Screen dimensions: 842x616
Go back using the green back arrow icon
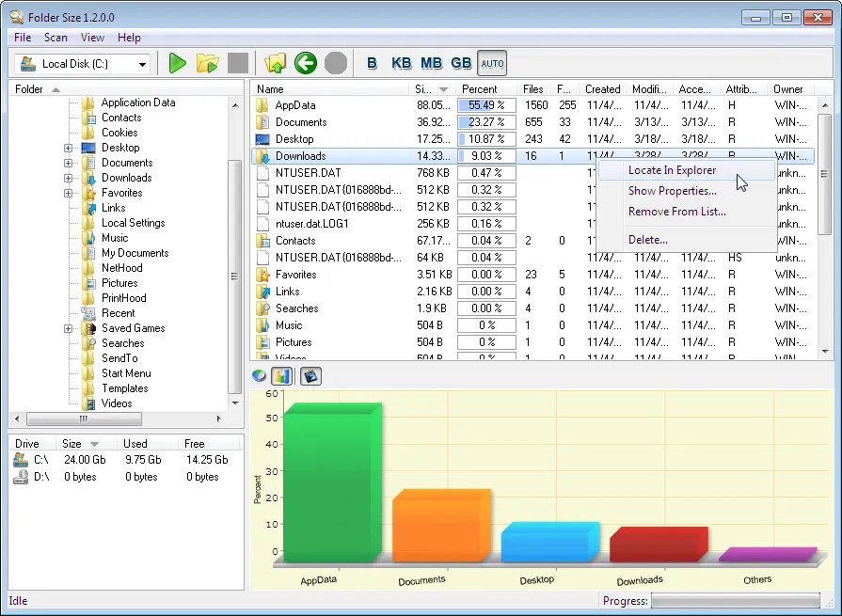click(305, 63)
